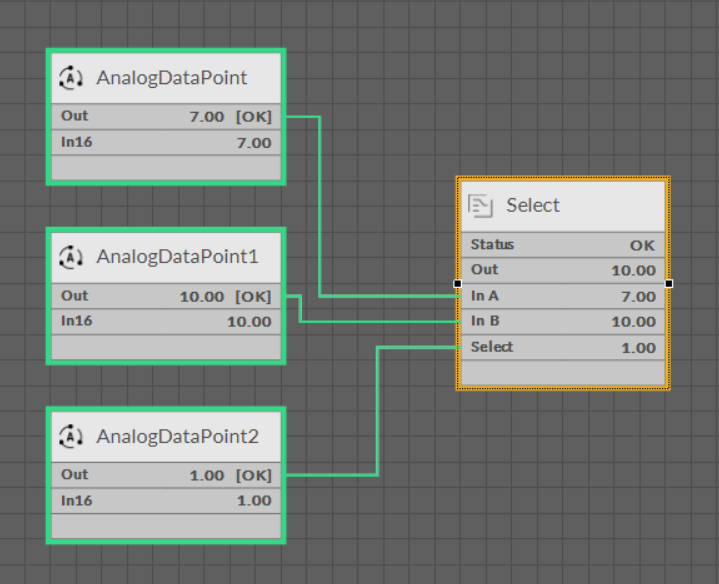Click the AnalogDataPoint2 block icon
This screenshot has width=719, height=584.
click(72, 436)
